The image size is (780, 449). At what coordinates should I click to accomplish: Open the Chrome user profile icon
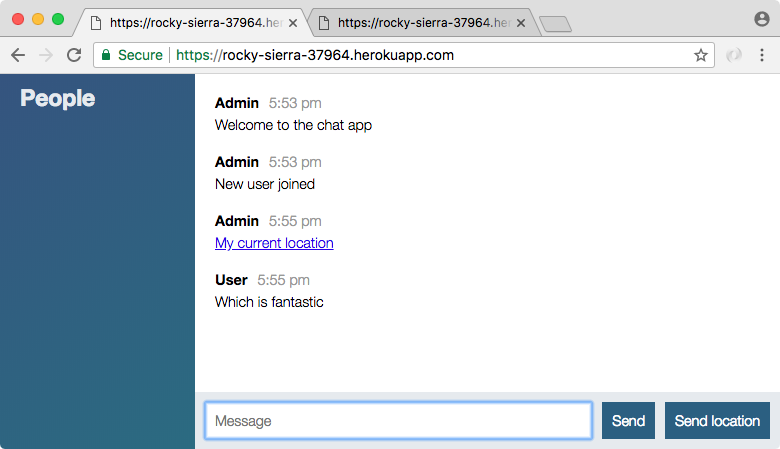pyautogui.click(x=762, y=19)
